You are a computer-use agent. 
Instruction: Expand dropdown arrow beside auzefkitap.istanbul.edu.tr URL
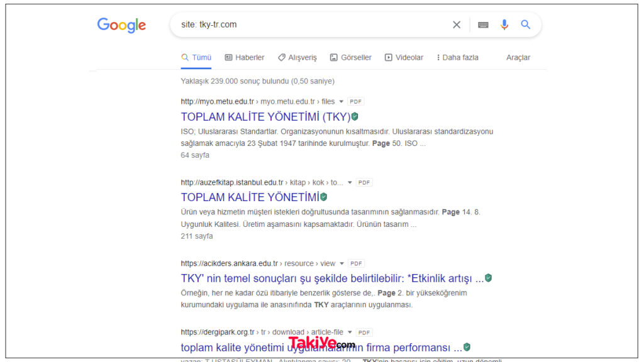click(x=350, y=183)
